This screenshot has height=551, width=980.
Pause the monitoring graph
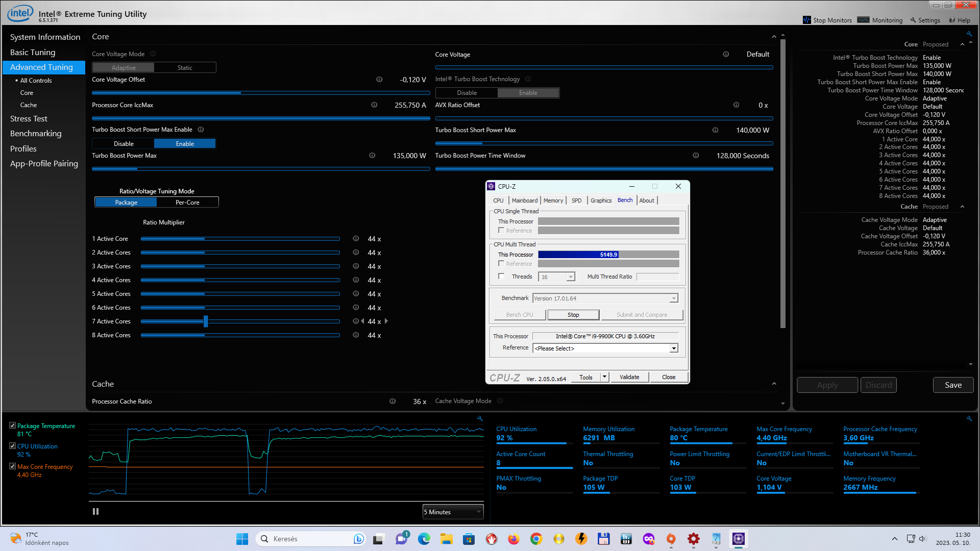[95, 511]
